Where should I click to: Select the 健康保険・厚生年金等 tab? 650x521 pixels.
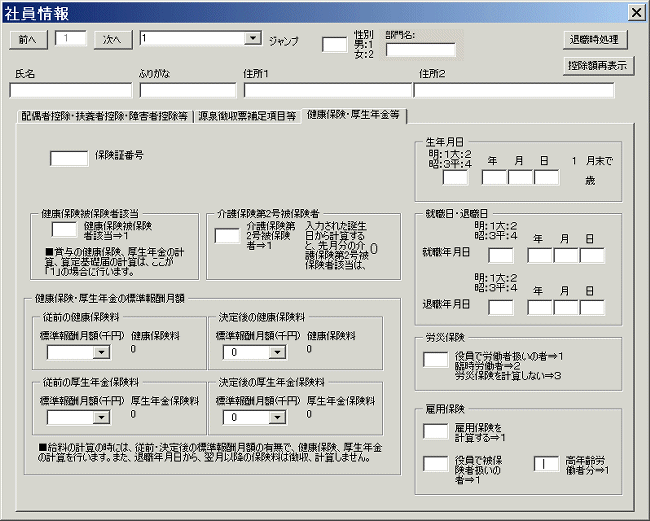(354, 115)
